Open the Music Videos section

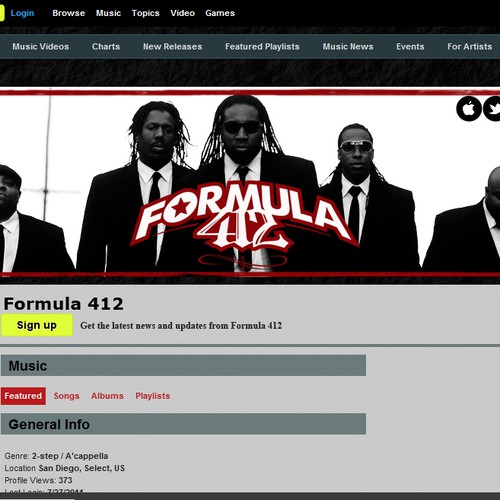click(x=41, y=46)
